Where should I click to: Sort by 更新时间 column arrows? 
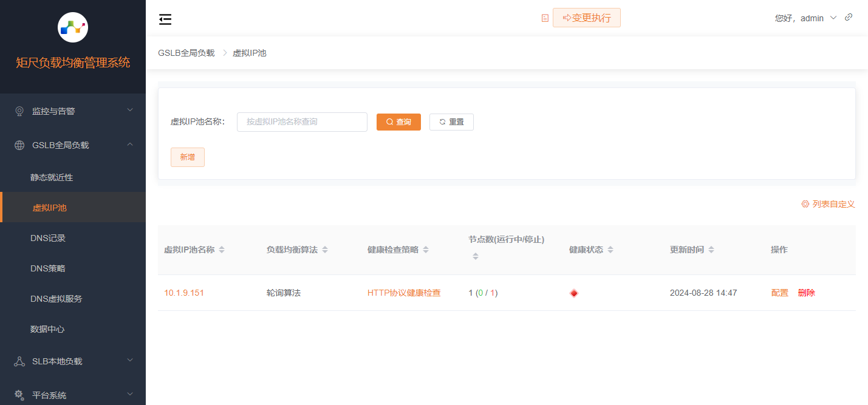pos(711,250)
